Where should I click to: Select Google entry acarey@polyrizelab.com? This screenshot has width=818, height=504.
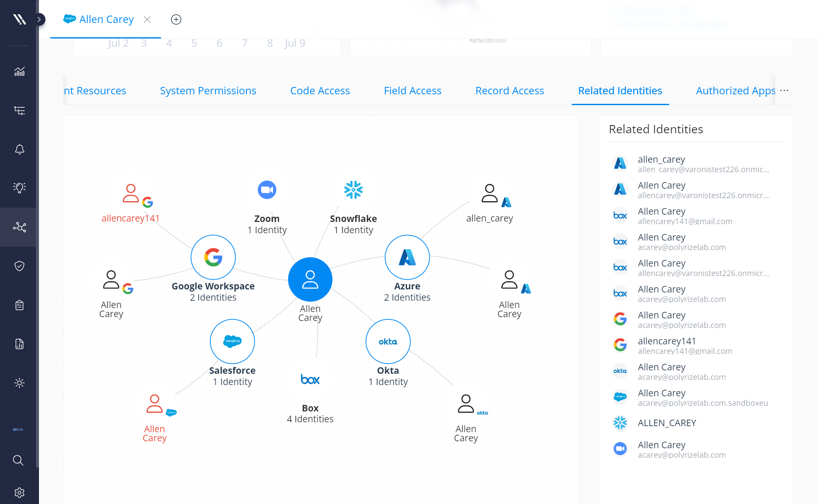[696, 320]
